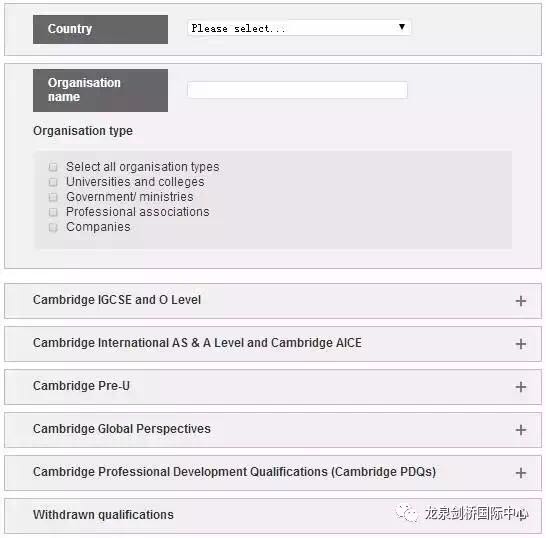Viewport: 546px width, 538px height.
Task: Click plus icon for AS & A Level section
Action: [521, 344]
